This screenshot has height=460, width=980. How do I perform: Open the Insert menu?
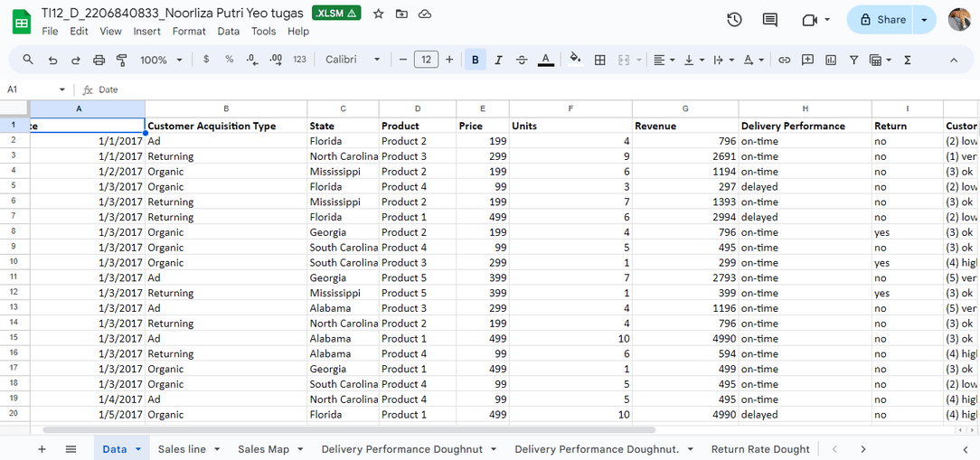[146, 32]
